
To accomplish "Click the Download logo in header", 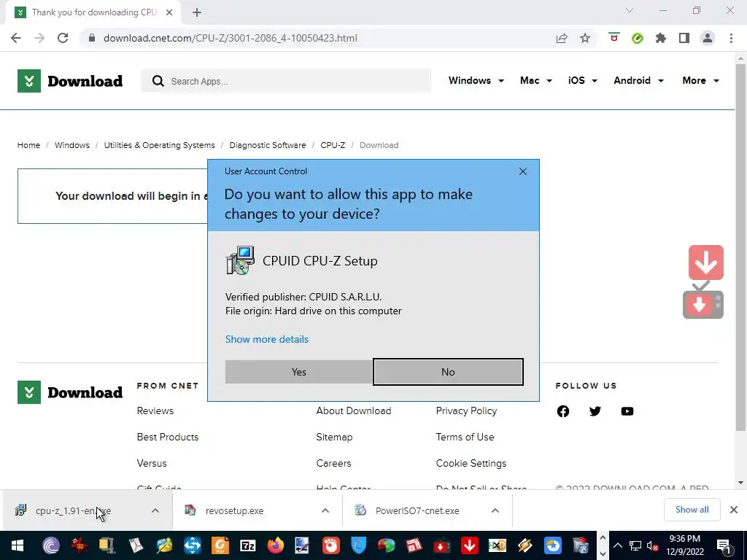I will pos(70,81).
